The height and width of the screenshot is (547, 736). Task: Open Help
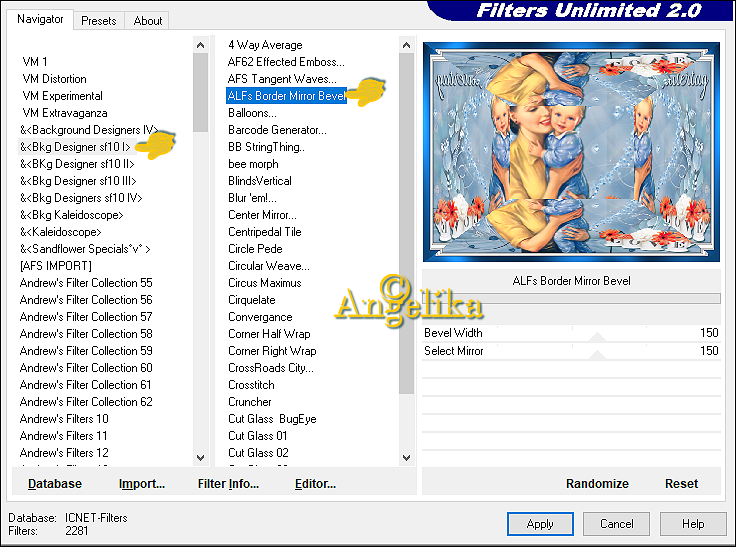pyautogui.click(x=693, y=524)
